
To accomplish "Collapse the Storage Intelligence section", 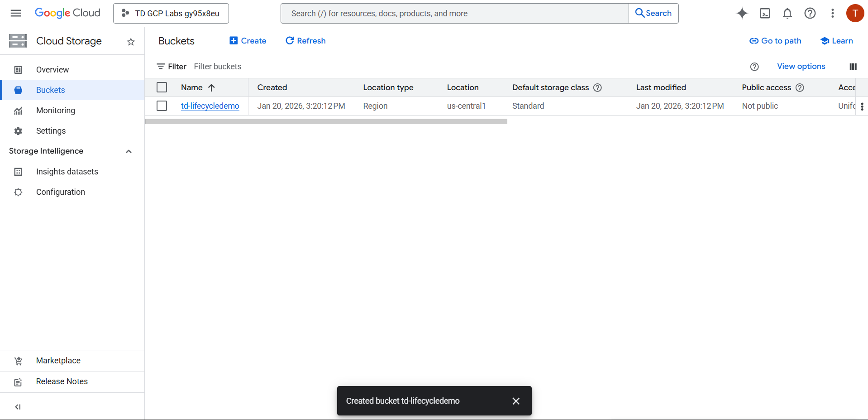I will coord(129,151).
